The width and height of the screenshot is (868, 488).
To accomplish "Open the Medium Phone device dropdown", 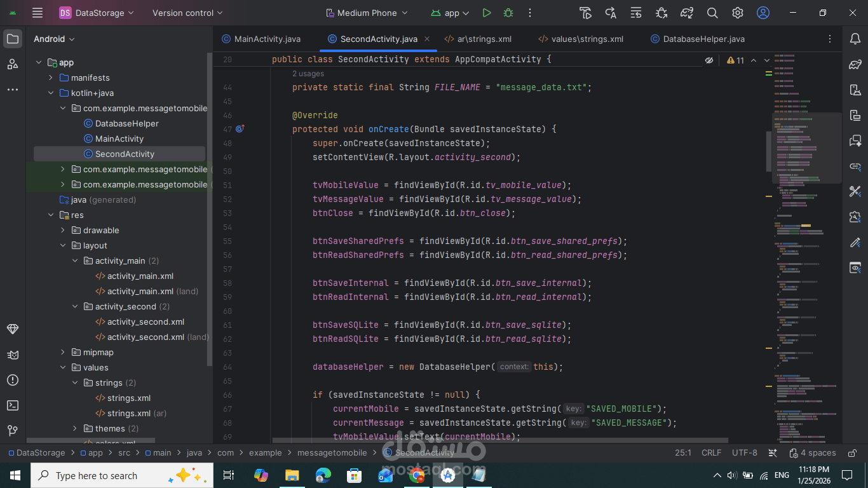I will 367,13.
